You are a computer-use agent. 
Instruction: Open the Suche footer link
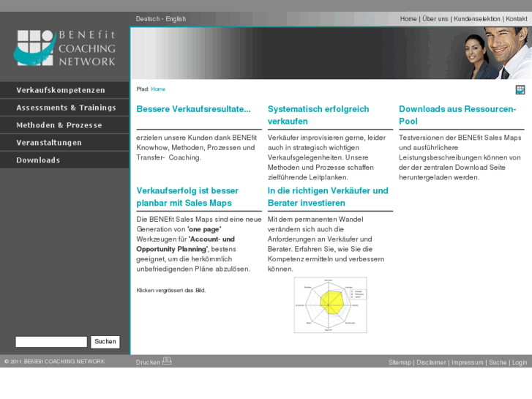pos(498,362)
